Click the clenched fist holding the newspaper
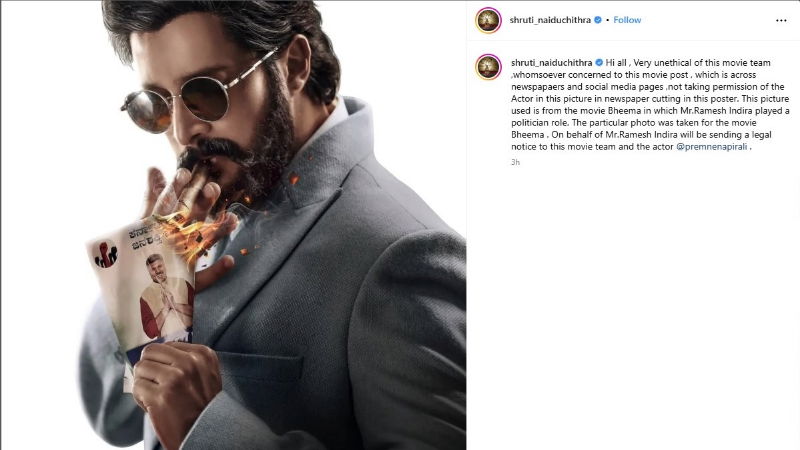This screenshot has height=450, width=800. pyautogui.click(x=176, y=384)
